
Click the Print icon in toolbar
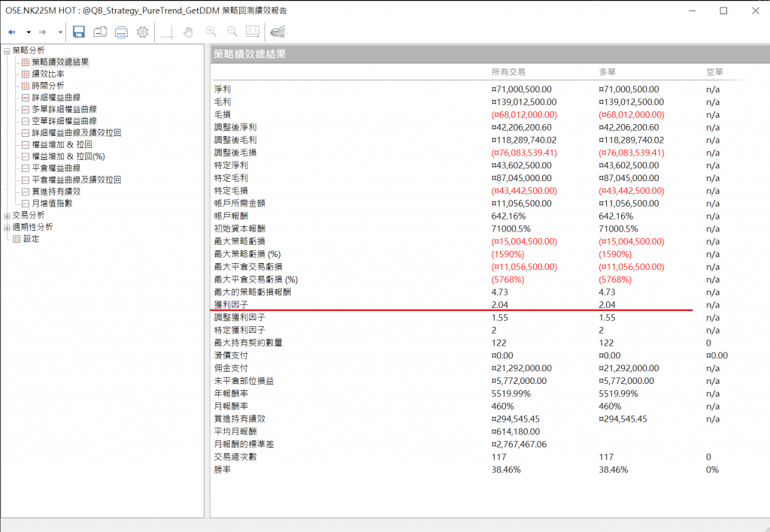(121, 32)
